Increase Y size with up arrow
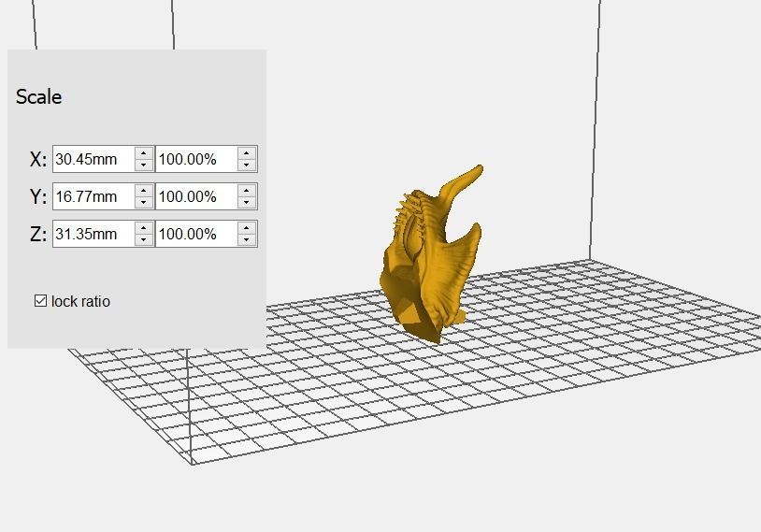The image size is (761, 532). 144,191
